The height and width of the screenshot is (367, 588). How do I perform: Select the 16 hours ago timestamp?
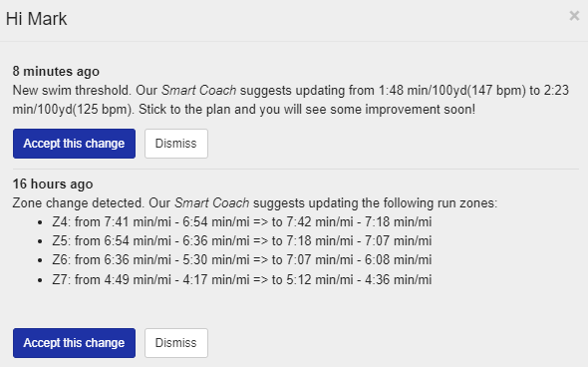pos(53,183)
